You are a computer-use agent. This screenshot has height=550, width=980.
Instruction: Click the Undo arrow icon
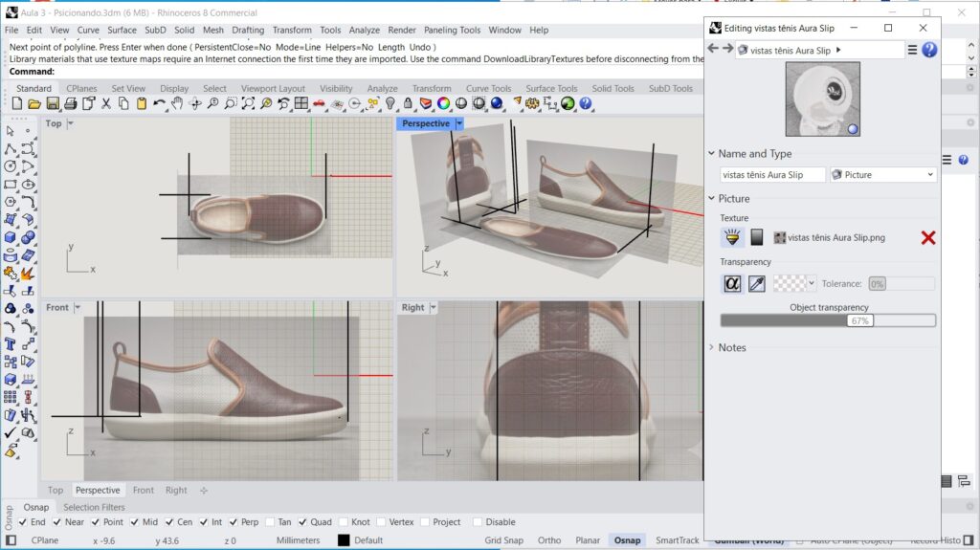160,103
